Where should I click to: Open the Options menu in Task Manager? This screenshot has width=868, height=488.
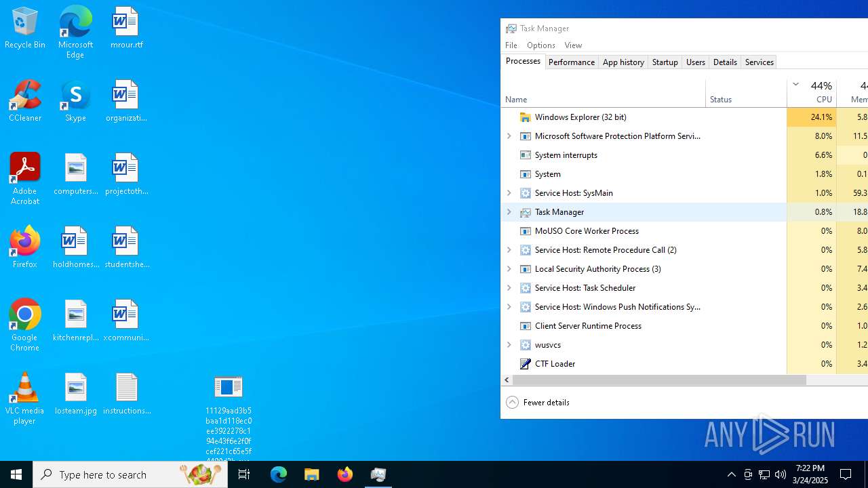[541, 45]
